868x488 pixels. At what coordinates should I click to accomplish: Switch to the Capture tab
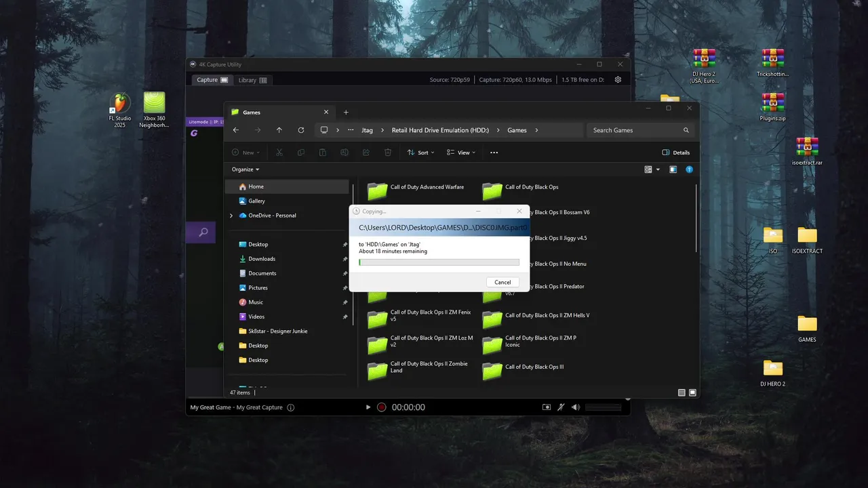coord(212,80)
